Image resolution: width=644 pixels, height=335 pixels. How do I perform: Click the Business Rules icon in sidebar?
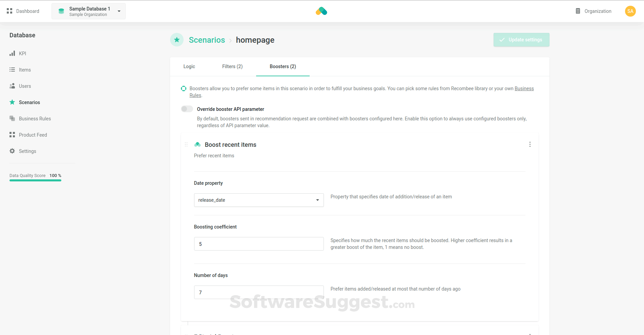[x=12, y=119]
